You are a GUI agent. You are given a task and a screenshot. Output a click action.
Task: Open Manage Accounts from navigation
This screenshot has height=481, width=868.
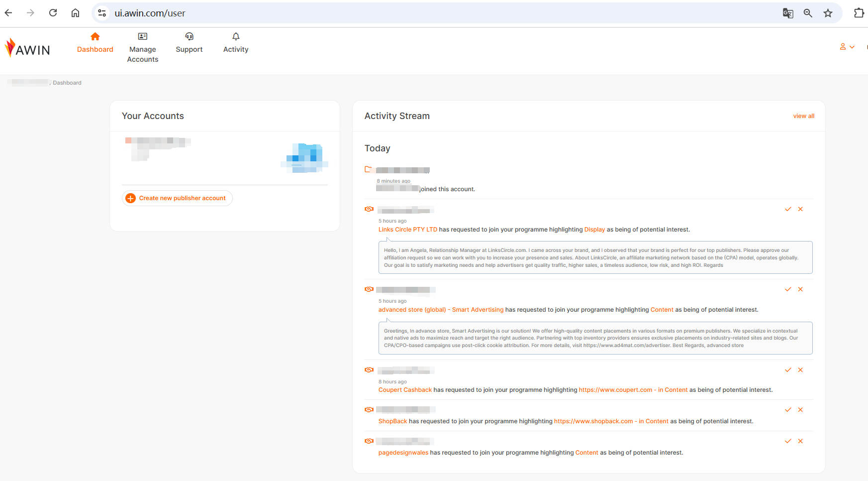[x=143, y=49]
